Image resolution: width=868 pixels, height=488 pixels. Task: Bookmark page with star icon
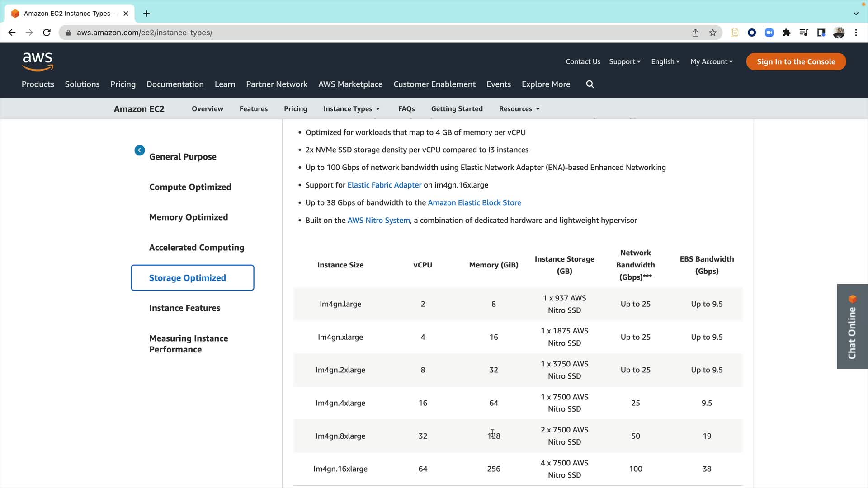click(x=713, y=33)
